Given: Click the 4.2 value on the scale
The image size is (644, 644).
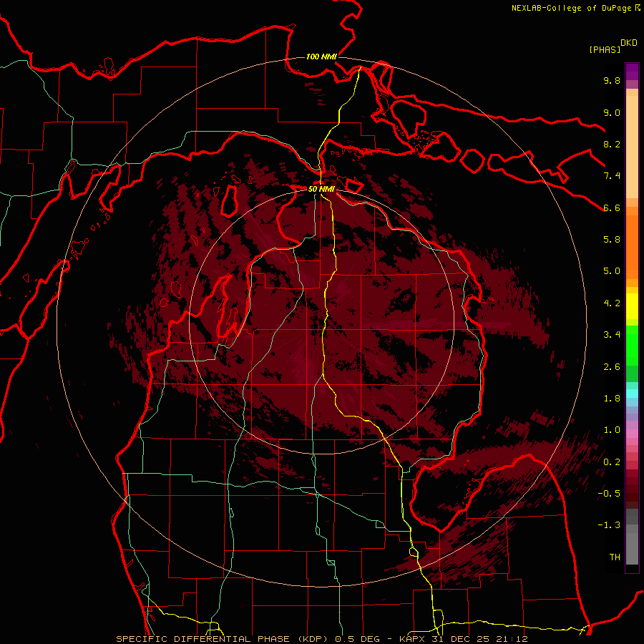Looking at the screenshot, I should (x=612, y=303).
